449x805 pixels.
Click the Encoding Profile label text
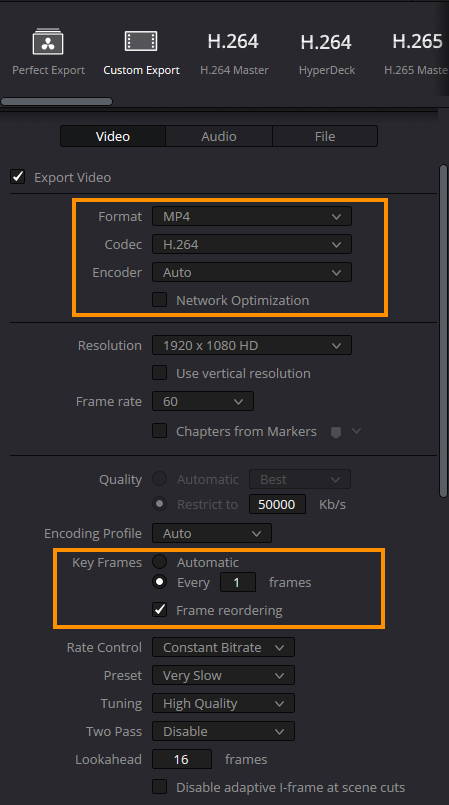coord(93,533)
